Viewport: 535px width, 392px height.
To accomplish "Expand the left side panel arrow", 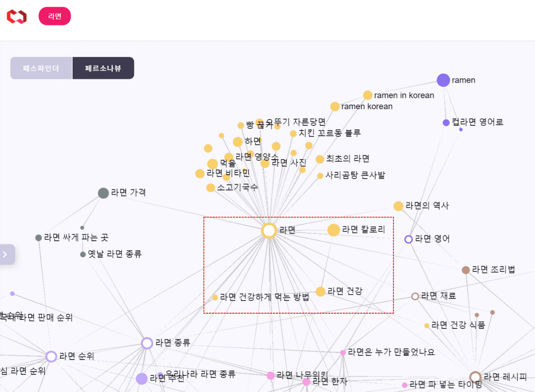I will [6, 254].
